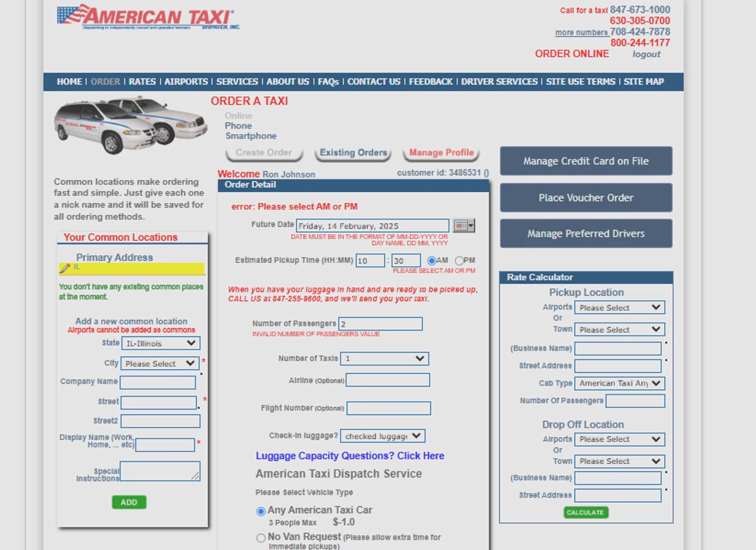Click the Number of Passengers field in Order Detail

coord(381,324)
